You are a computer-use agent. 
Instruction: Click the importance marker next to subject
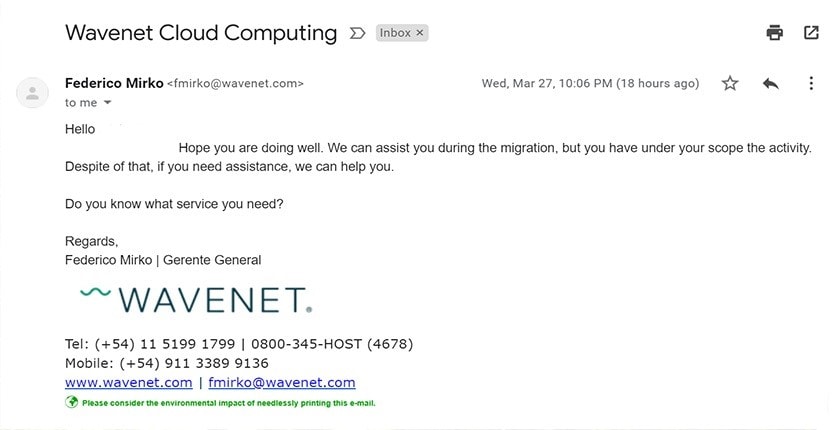tap(357, 33)
